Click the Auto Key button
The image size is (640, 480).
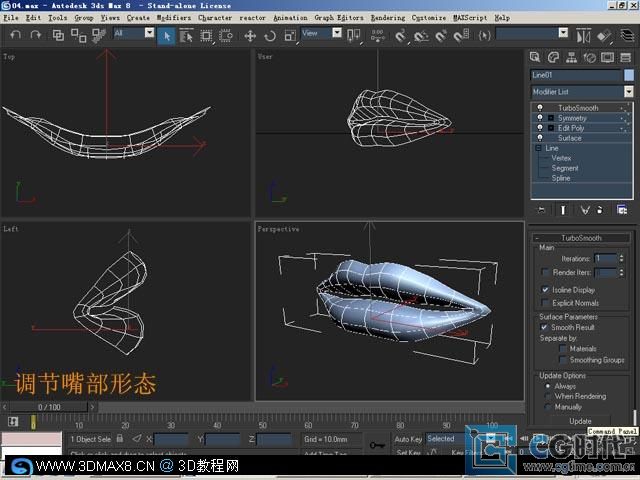(x=408, y=439)
